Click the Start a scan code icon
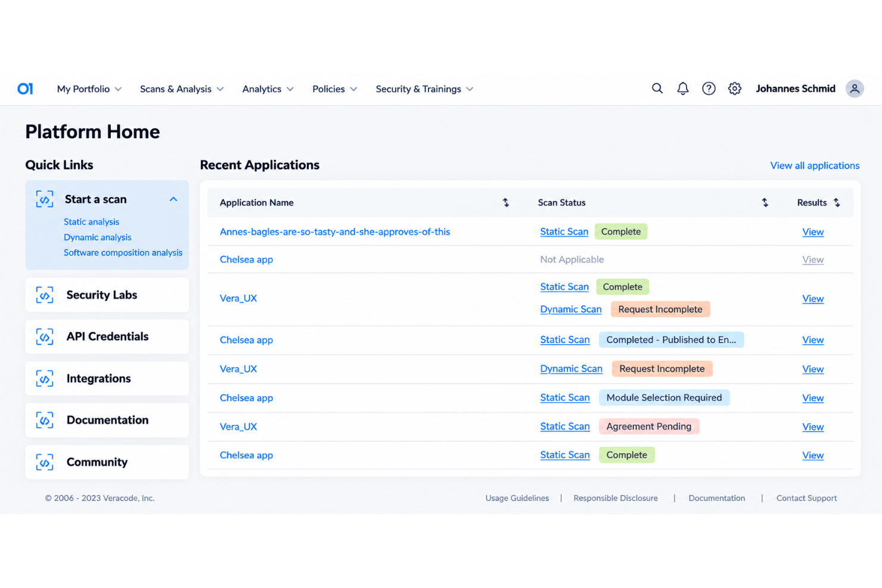 pos(45,199)
